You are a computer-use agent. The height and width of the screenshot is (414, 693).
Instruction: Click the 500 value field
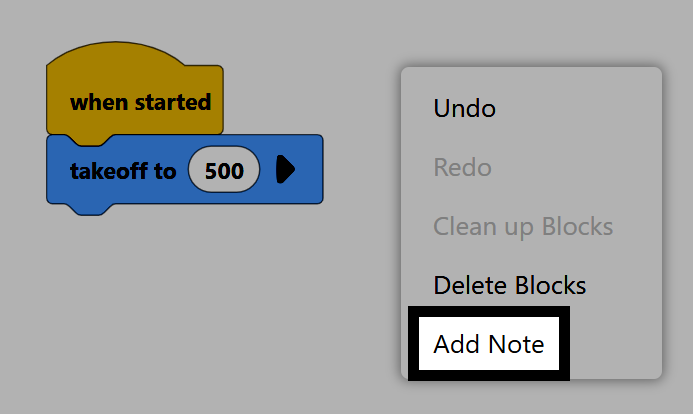(224, 171)
